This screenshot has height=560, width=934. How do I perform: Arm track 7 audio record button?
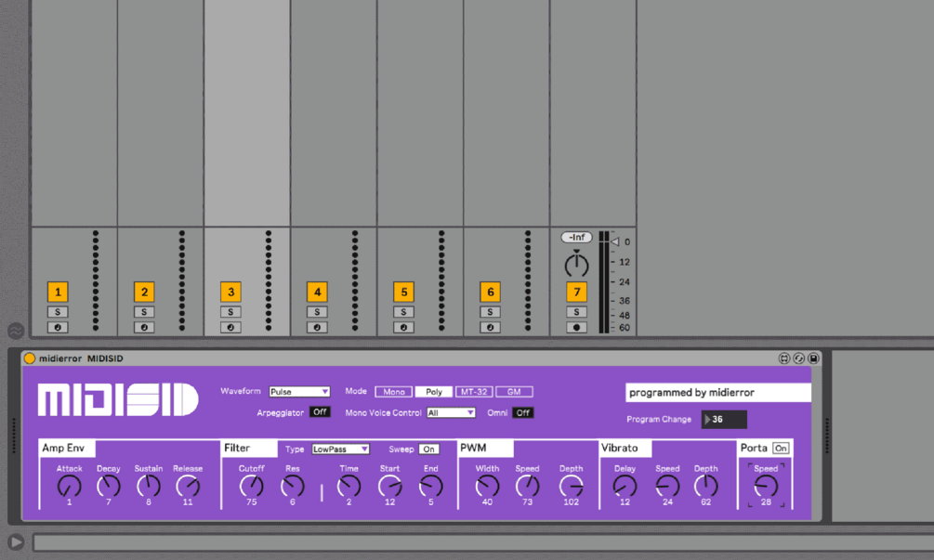click(576, 327)
